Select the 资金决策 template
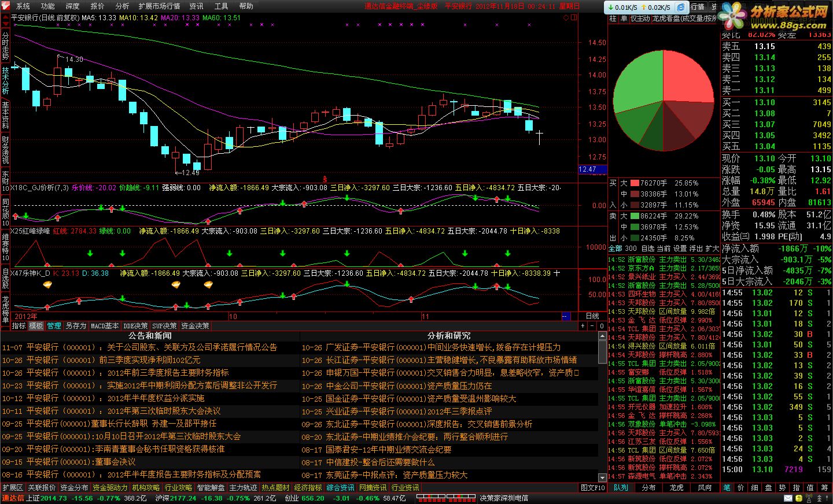833x504 pixels. pos(195,326)
